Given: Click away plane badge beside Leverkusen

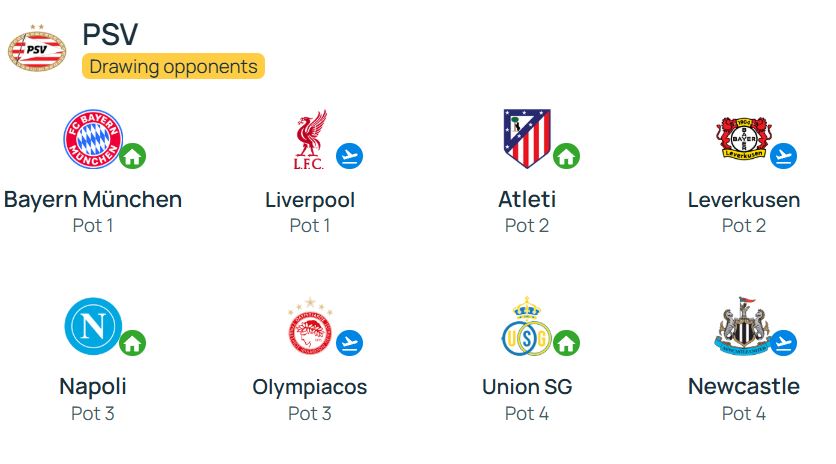Looking at the screenshot, I should coord(783,156).
